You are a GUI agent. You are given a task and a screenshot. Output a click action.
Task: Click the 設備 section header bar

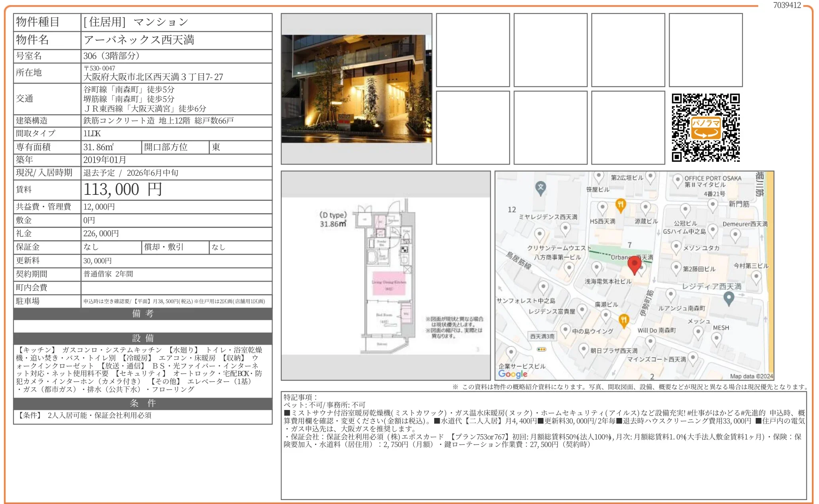(x=143, y=338)
